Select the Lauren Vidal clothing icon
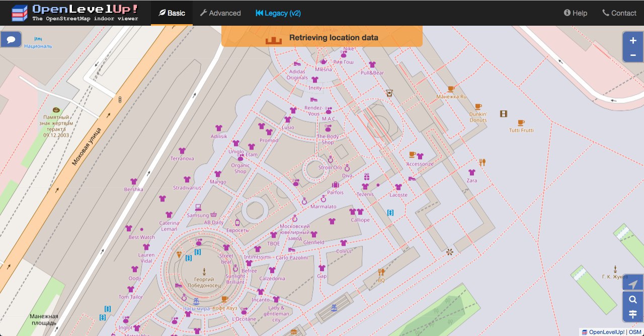The width and height of the screenshot is (644, 336). click(x=146, y=247)
